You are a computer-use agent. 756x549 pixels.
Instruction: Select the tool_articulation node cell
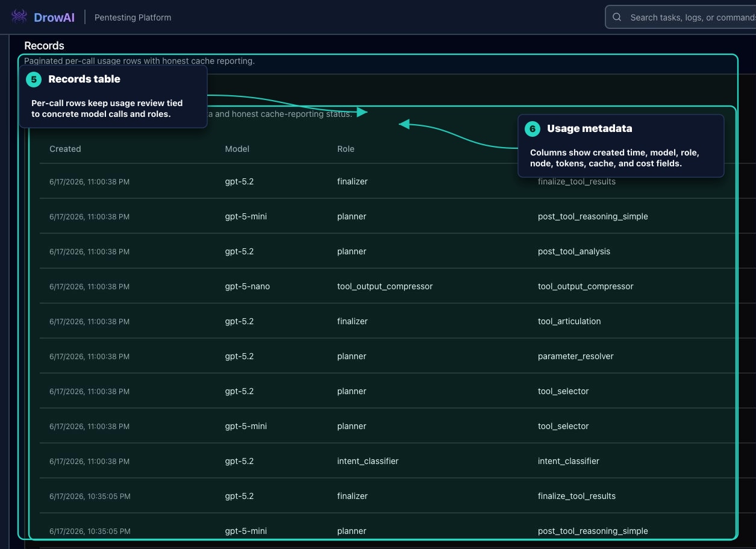(x=569, y=321)
